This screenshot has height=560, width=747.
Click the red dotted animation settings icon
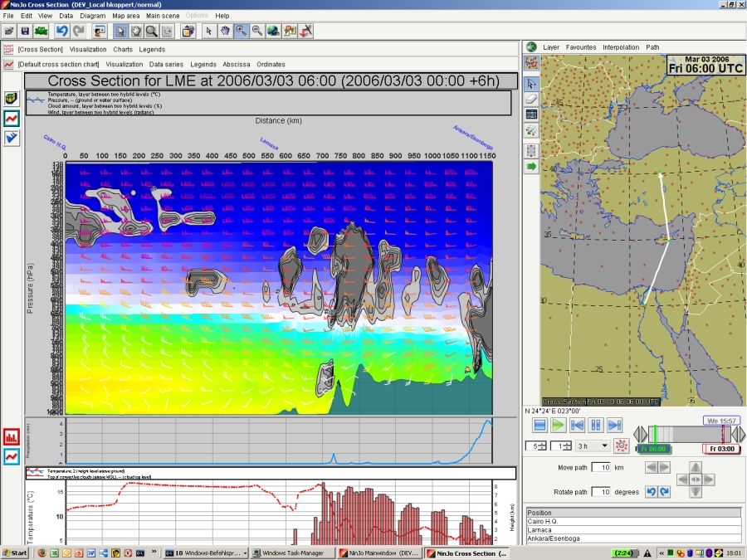[x=621, y=446]
